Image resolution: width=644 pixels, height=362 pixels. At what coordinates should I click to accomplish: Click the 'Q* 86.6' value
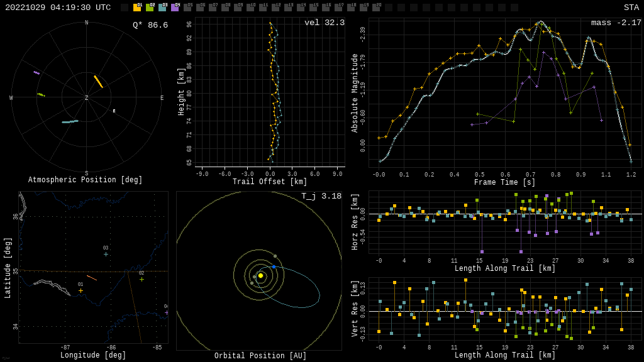(150, 26)
